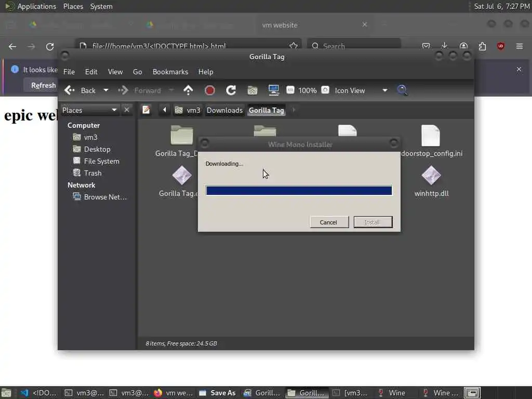Open uBlock Origin extension icon
The image size is (532, 399).
[501, 46]
